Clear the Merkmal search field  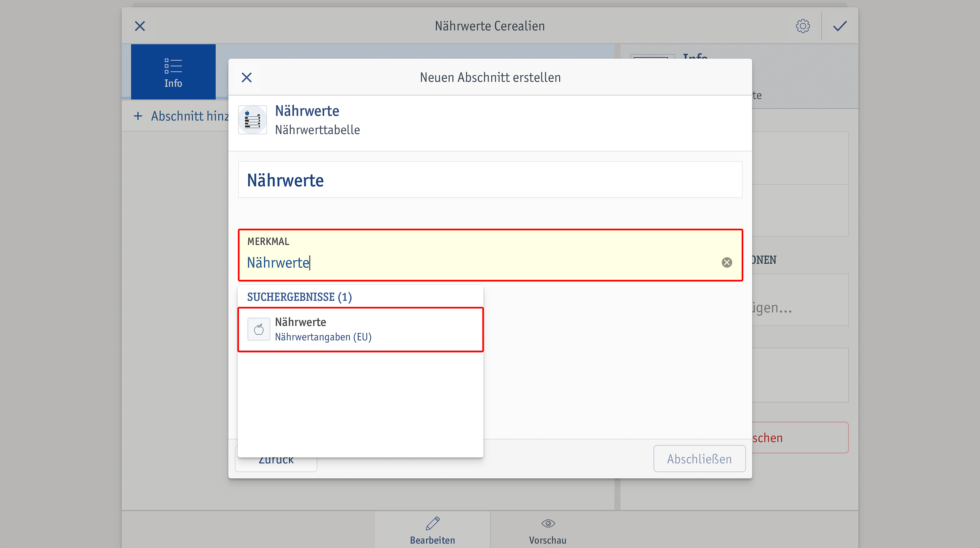coord(727,262)
